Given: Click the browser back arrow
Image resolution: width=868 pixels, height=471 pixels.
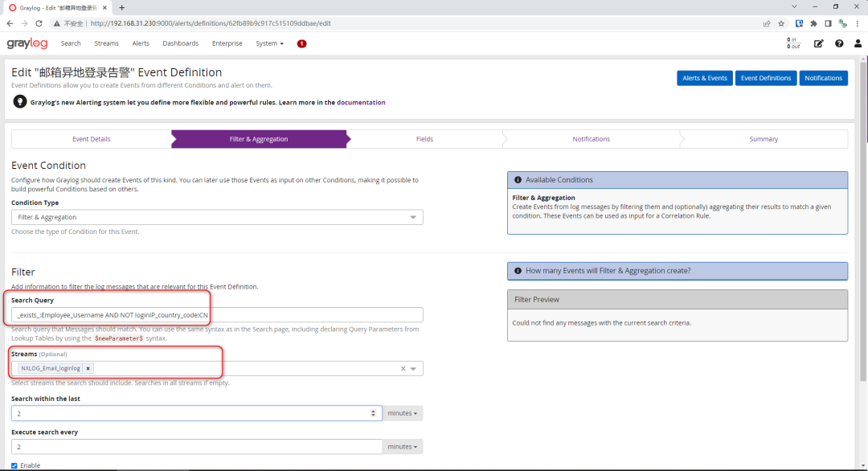Looking at the screenshot, I should pos(10,23).
